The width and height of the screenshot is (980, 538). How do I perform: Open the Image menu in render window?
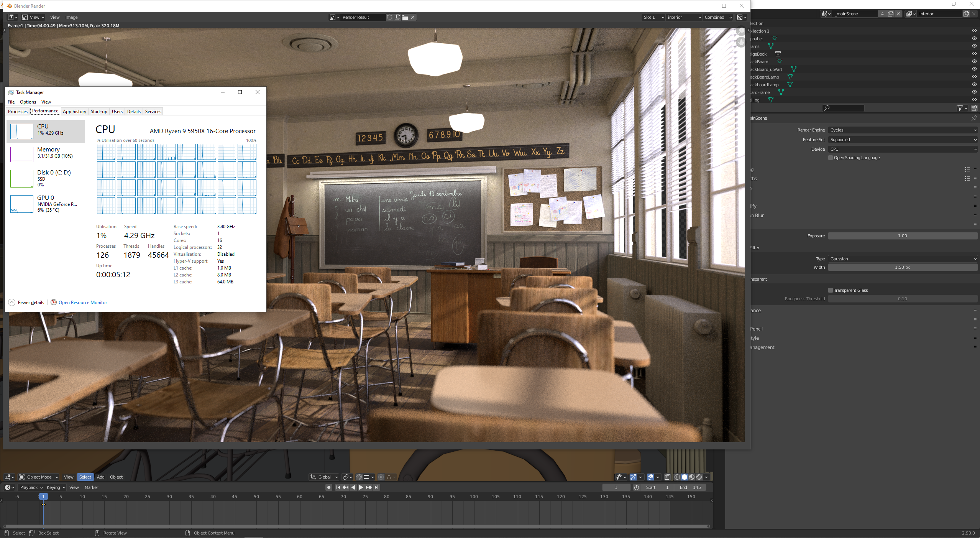tap(71, 17)
